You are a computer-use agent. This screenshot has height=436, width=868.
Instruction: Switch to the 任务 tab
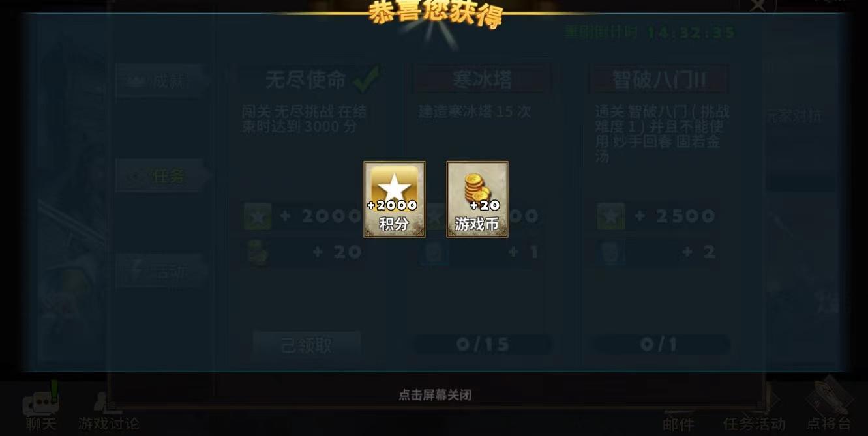point(161,176)
